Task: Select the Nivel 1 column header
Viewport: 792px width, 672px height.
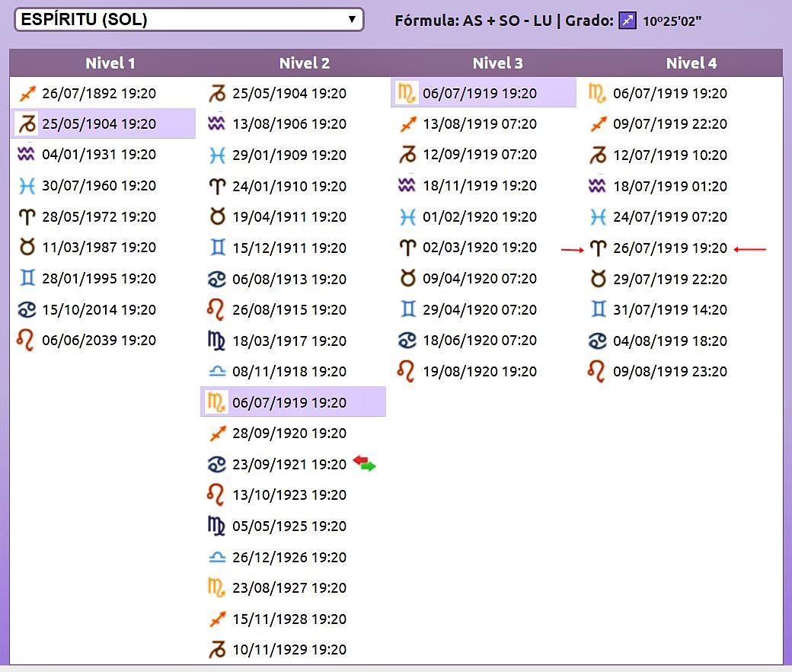Action: coord(110,63)
